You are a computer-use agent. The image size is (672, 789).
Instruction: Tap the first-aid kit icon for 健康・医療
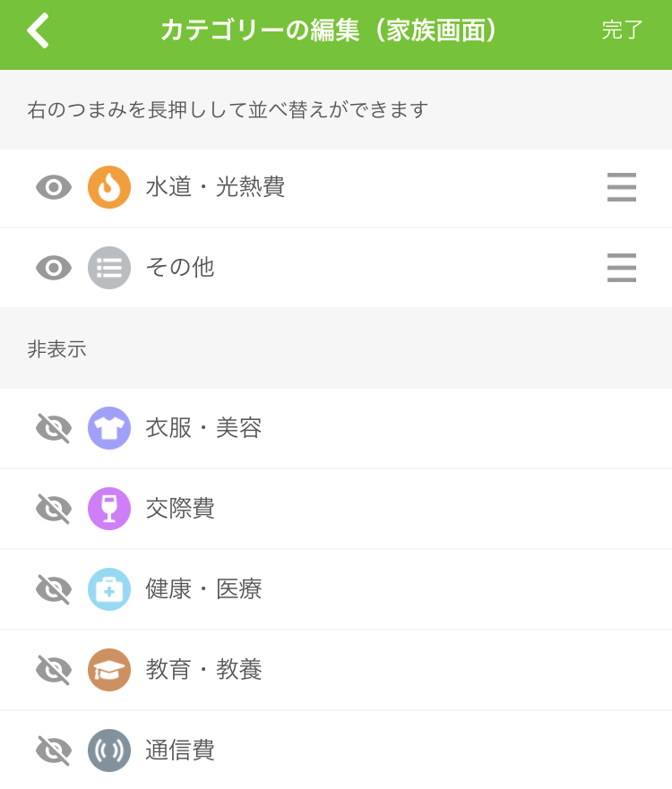tap(109, 589)
